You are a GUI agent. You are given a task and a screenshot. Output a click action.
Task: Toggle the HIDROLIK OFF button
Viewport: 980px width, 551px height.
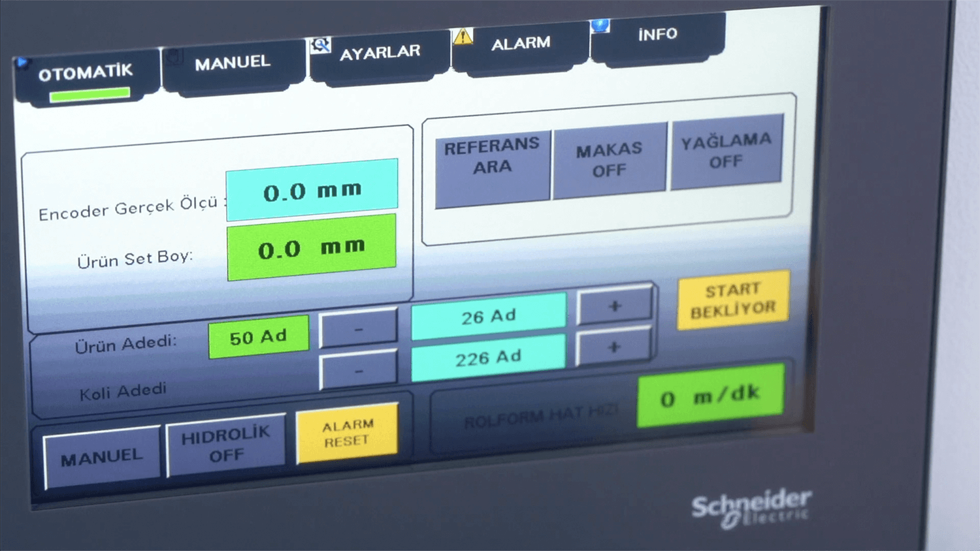pyautogui.click(x=225, y=445)
